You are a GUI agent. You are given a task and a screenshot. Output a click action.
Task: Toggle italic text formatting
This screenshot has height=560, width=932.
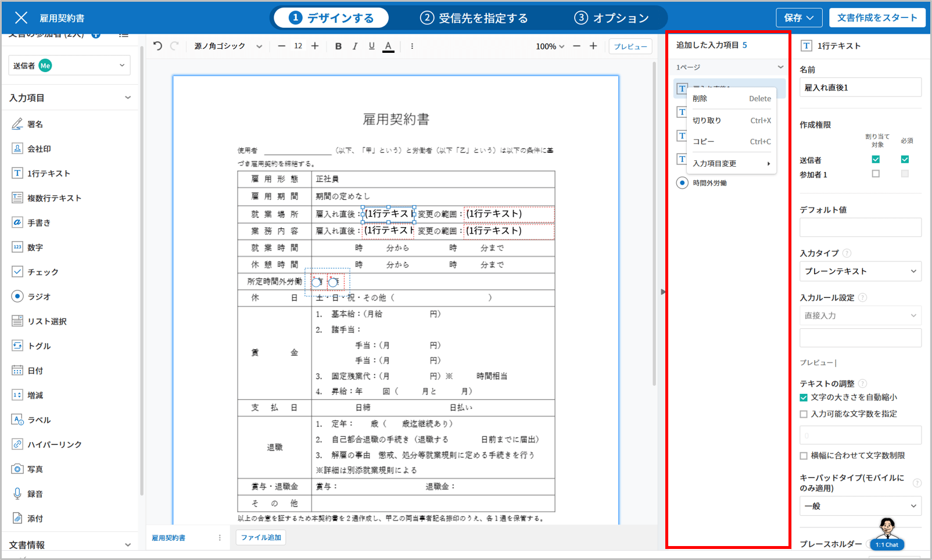355,46
